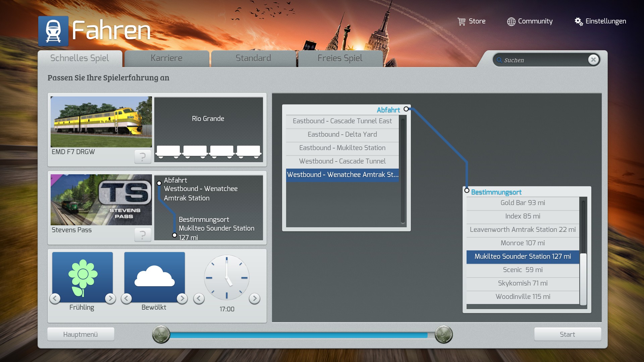
Task: Click help question mark for Stevens Pass
Action: click(143, 235)
